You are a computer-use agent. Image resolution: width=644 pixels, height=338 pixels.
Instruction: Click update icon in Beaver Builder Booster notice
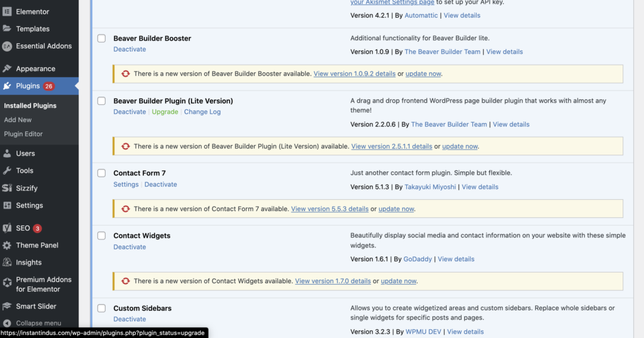coord(126,74)
